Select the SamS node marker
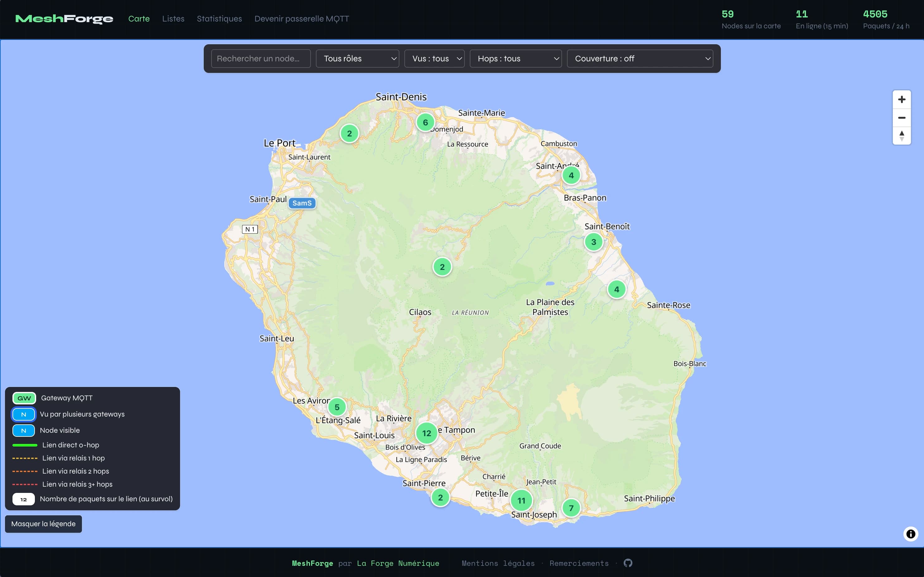The width and height of the screenshot is (924, 577). pyautogui.click(x=302, y=203)
